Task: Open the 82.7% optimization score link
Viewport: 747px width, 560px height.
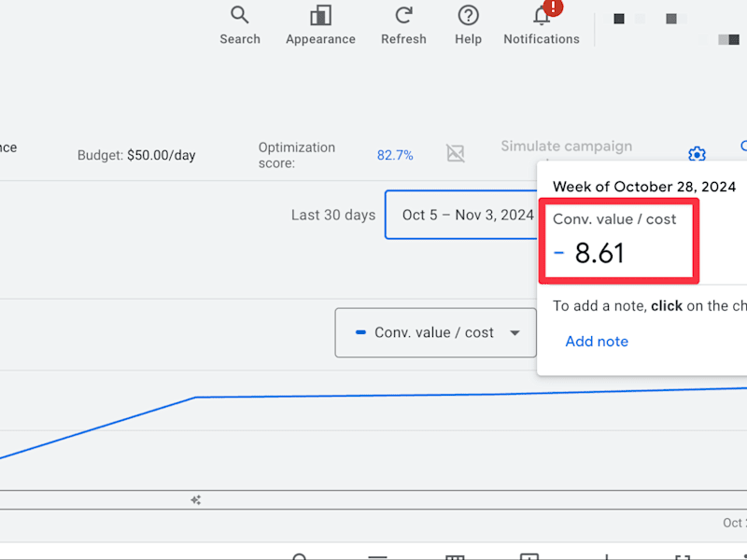Action: coord(395,155)
